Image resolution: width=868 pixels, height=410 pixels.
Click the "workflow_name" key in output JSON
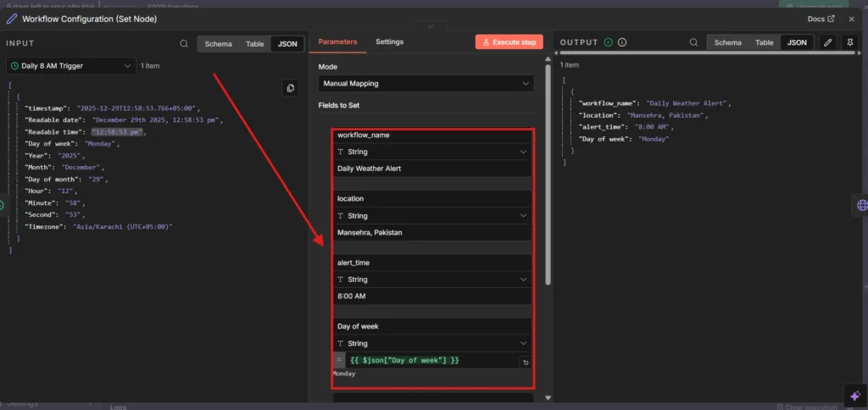[609, 103]
